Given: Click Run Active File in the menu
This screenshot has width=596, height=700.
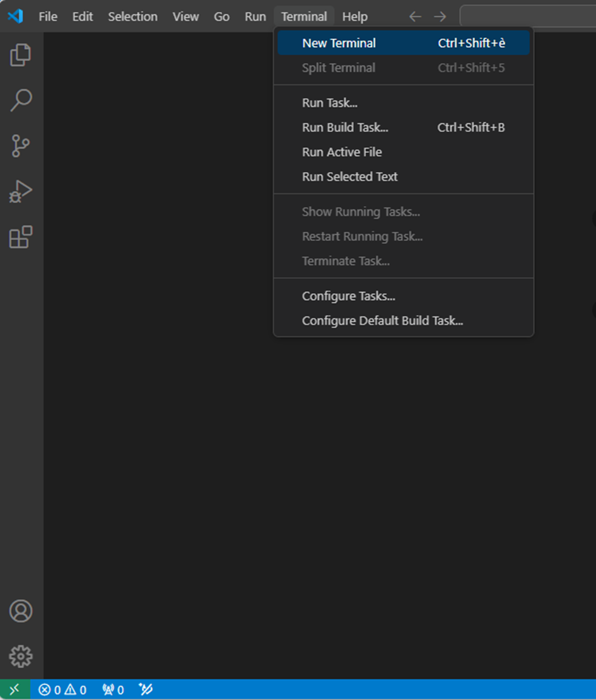Looking at the screenshot, I should pyautogui.click(x=341, y=151).
